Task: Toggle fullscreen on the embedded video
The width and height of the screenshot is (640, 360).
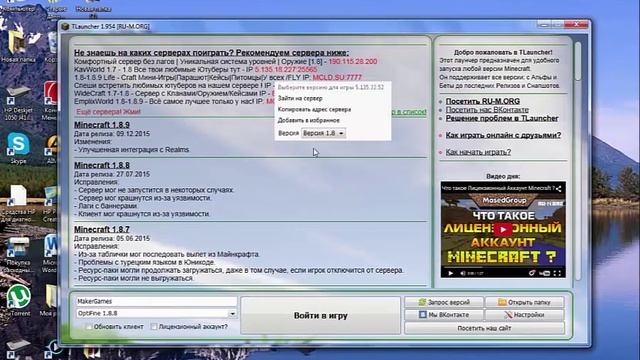Action: coord(558,273)
